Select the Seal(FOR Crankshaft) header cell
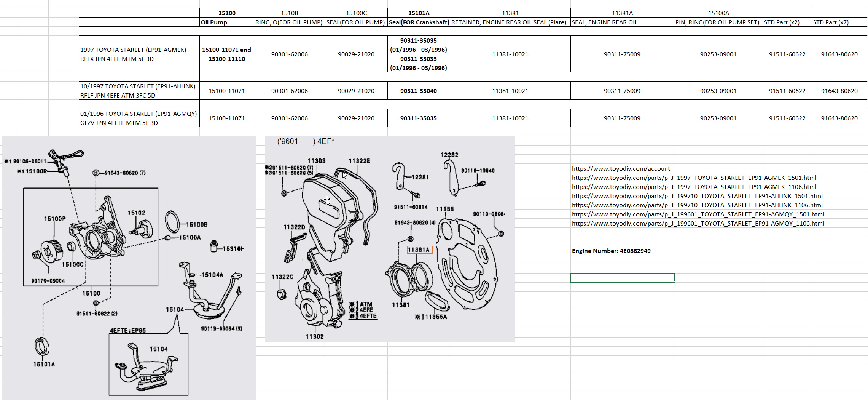The image size is (868, 400). 419,22
